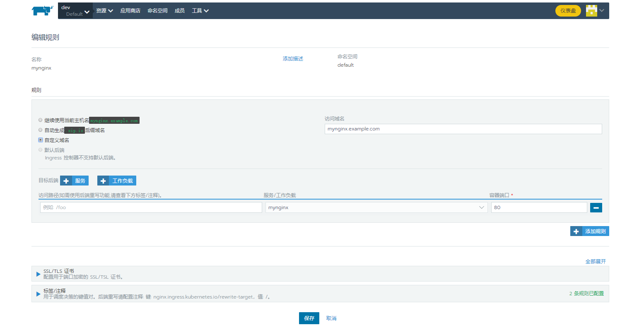Focus the 访问域名 input field
This screenshot has height=330, width=644.
pyautogui.click(x=463, y=129)
